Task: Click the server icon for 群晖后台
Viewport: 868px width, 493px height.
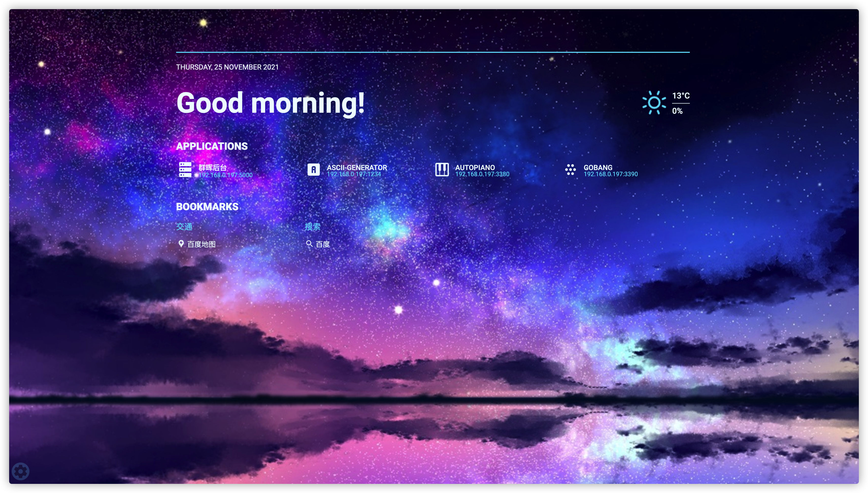Action: 185,169
